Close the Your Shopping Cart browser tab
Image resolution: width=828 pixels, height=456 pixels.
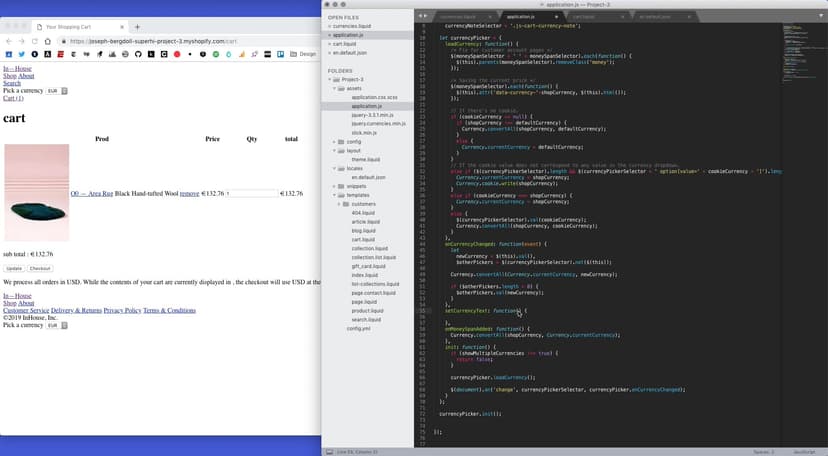[122, 27]
